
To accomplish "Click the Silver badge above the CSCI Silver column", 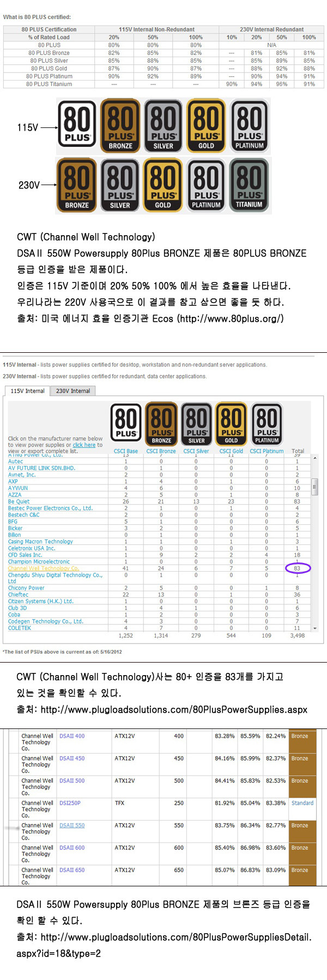I will click(196, 424).
